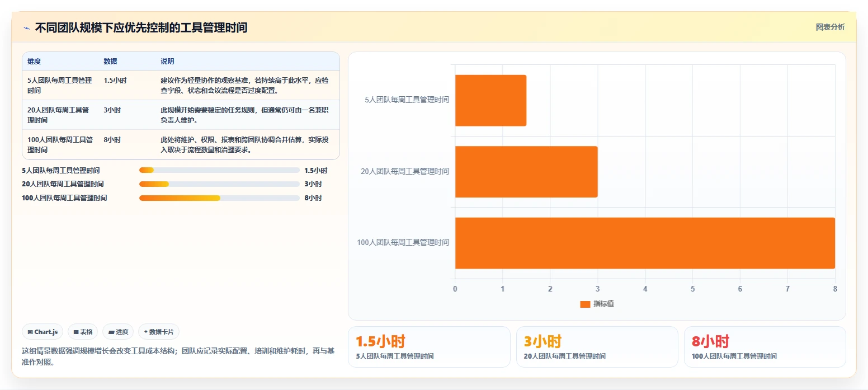Viewport: 868px width, 390px height.
Task: Click the Chart.js tag chip
Action: click(43, 332)
